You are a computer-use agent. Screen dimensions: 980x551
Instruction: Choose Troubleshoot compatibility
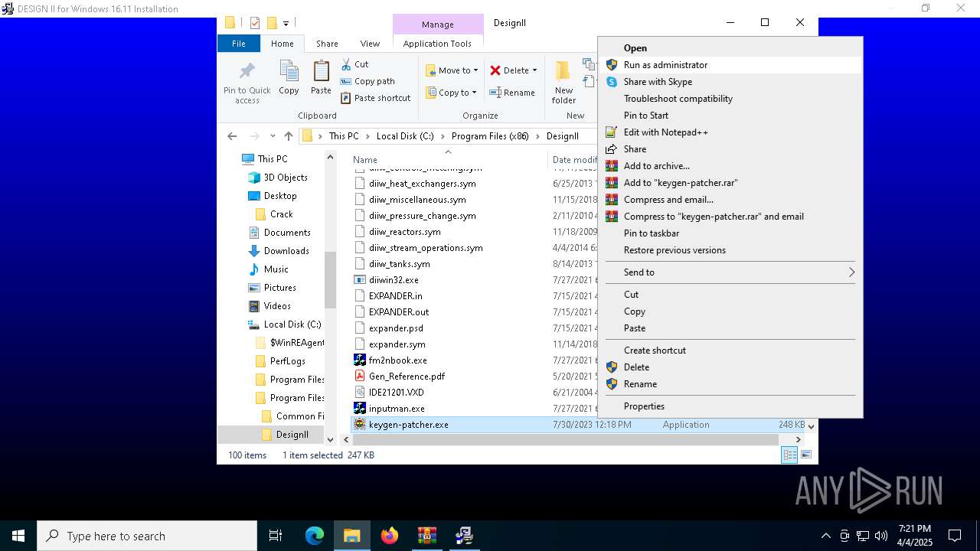(730, 99)
